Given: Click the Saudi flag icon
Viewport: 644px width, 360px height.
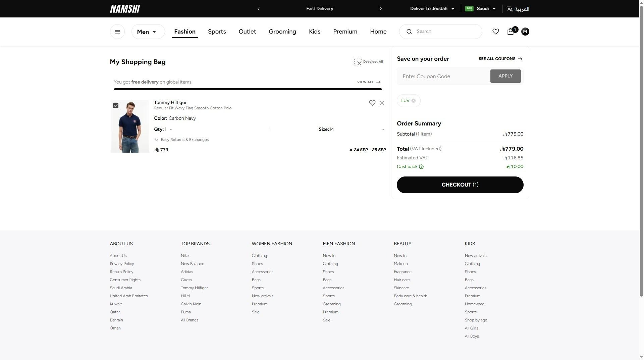Looking at the screenshot, I should tap(469, 9).
